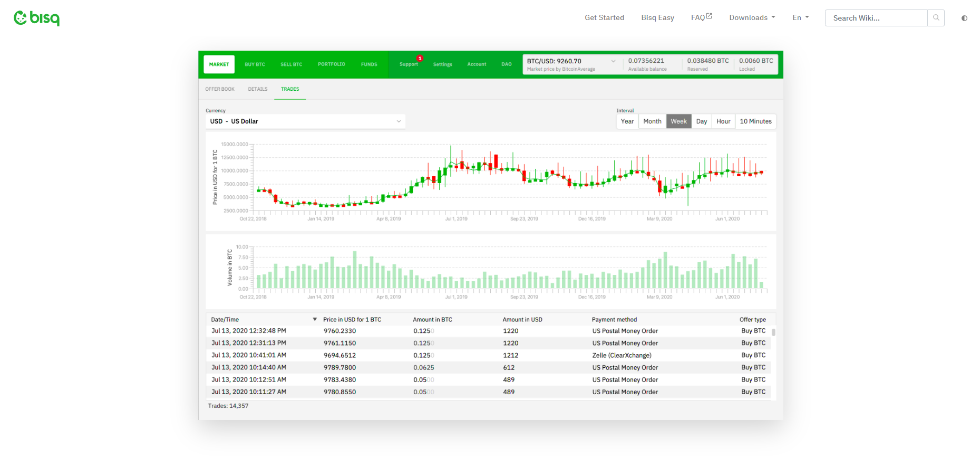The image size is (980, 467).
Task: Open the Downloads dropdown menu
Action: click(752, 17)
